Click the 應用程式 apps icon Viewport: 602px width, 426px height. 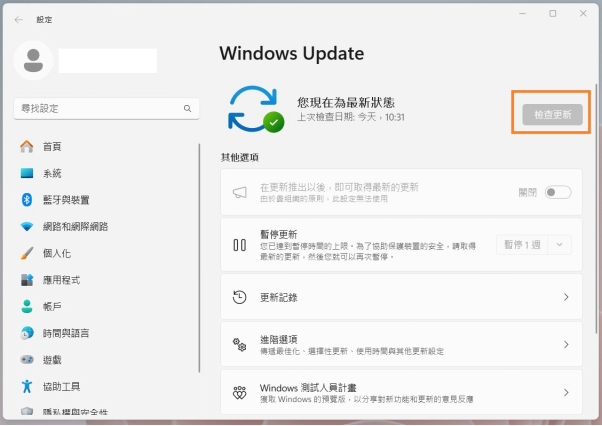click(x=26, y=280)
